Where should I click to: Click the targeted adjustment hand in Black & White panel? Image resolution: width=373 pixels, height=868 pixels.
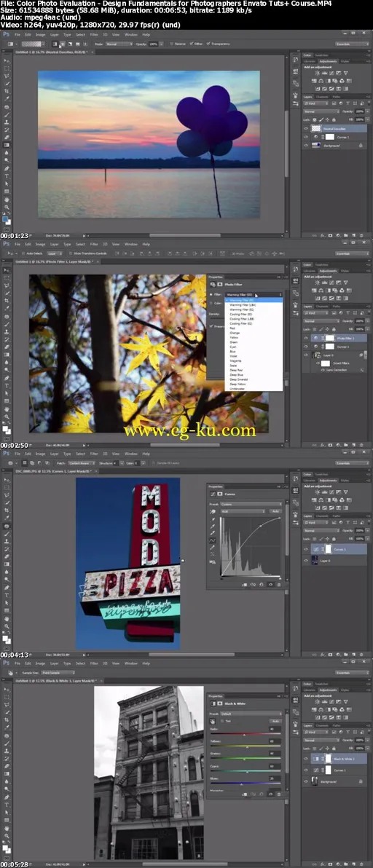[213, 722]
